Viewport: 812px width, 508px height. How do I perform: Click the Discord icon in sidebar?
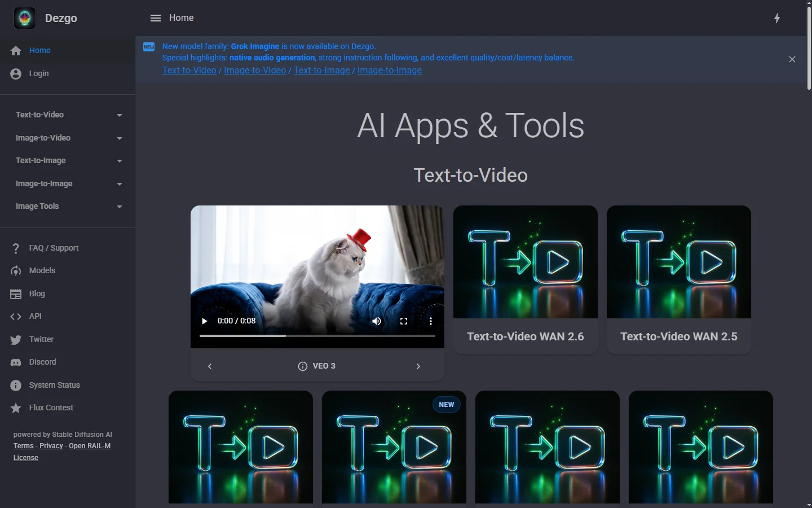[x=16, y=362]
